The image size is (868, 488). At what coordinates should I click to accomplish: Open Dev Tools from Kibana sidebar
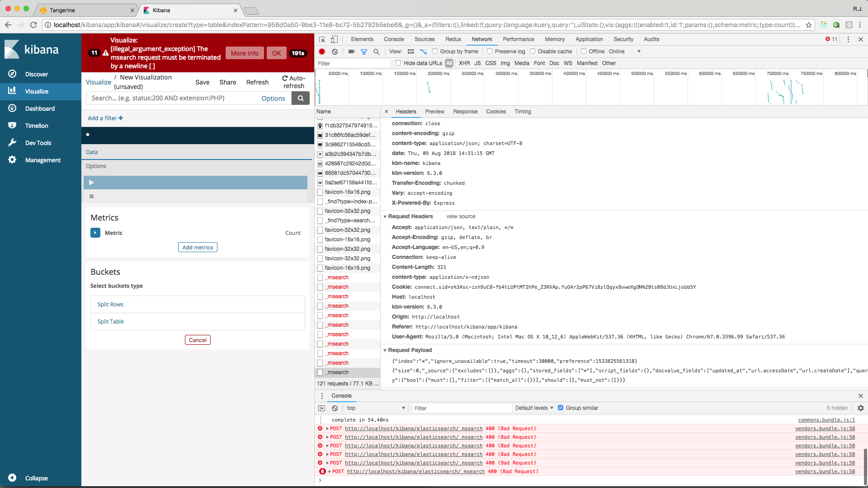[x=39, y=142]
